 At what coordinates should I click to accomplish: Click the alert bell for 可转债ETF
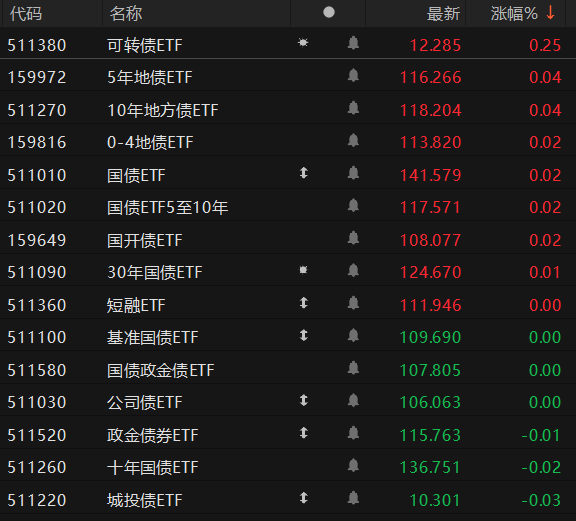[x=353, y=43]
